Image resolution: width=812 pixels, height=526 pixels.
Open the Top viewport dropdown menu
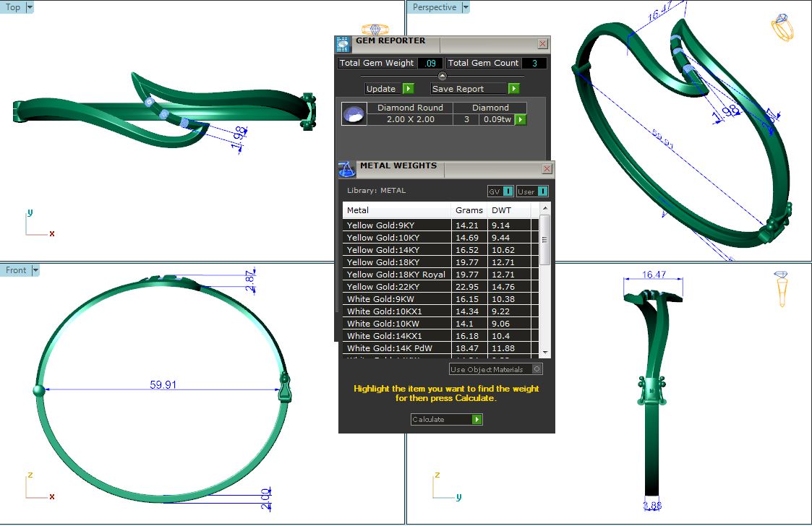point(29,7)
